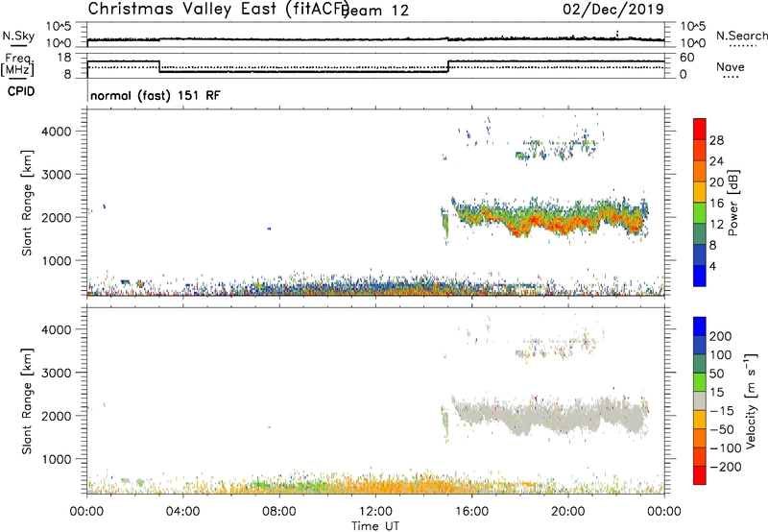
Task: Click the 'Power [dB]' colorbar label
Action: pyautogui.click(x=732, y=203)
